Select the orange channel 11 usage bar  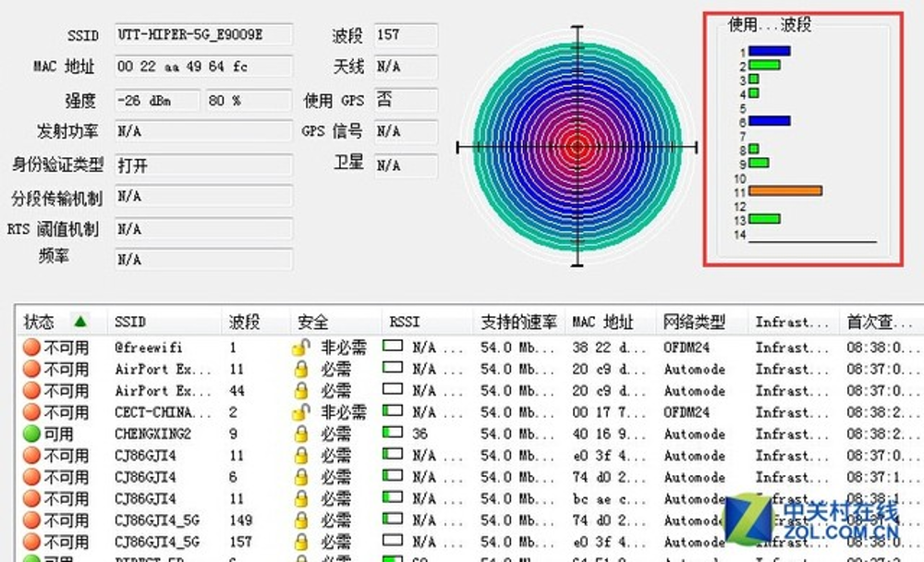[x=784, y=191]
